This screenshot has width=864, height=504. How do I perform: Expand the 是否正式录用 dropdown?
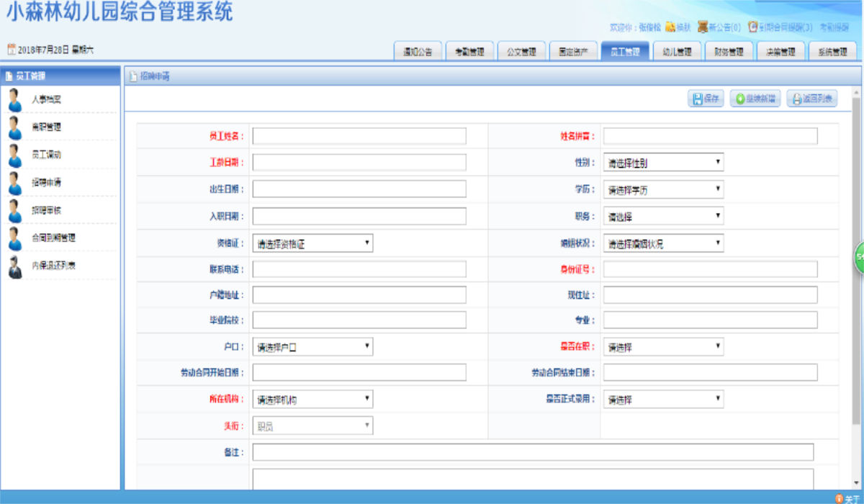pyautogui.click(x=663, y=399)
